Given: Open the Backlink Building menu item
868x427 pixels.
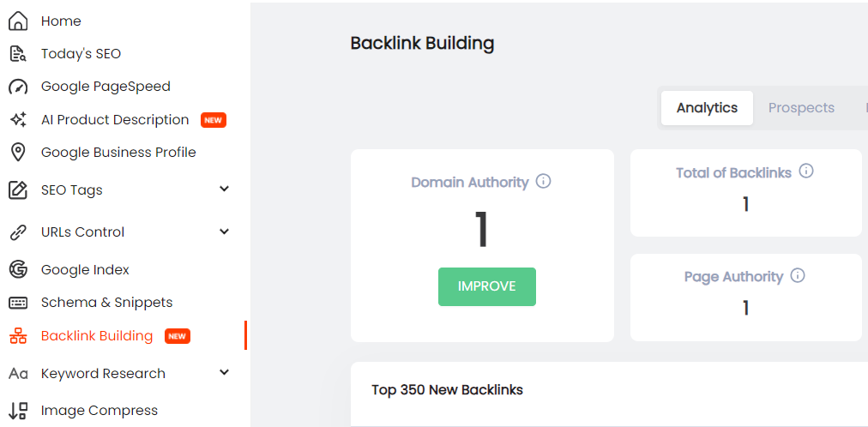Looking at the screenshot, I should (x=97, y=336).
